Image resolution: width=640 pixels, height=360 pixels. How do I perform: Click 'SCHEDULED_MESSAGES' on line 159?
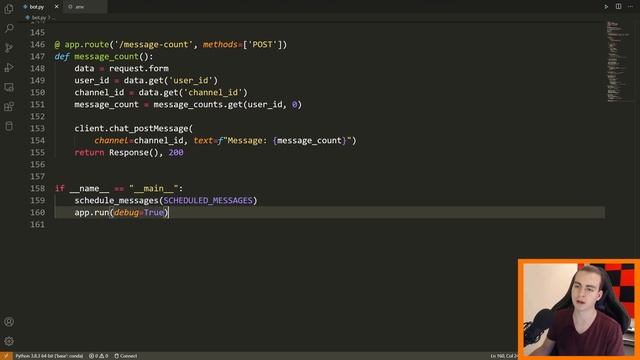208,200
